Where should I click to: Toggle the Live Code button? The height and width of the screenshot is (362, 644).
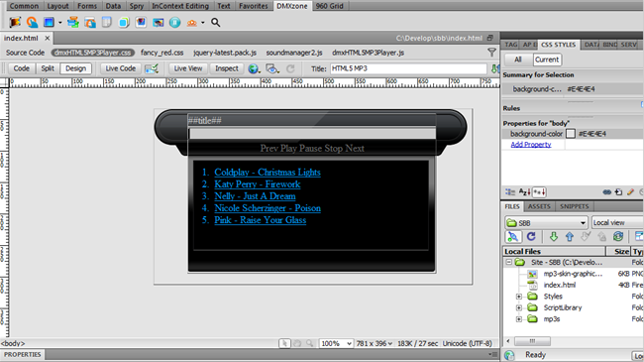point(120,68)
